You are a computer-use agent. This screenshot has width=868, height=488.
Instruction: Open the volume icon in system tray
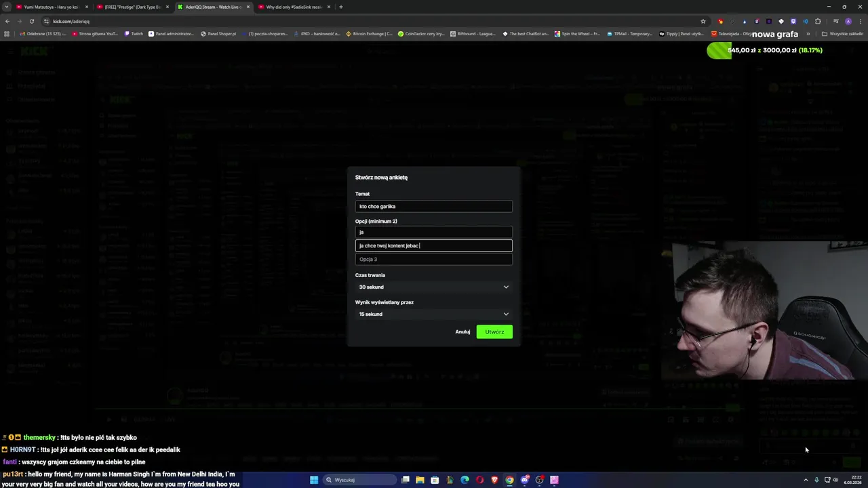[835, 480]
